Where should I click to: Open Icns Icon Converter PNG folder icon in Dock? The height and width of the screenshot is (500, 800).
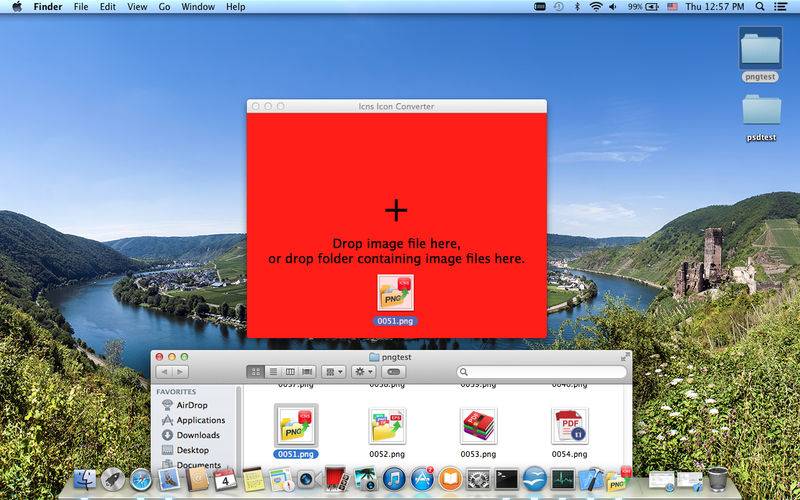(618, 480)
